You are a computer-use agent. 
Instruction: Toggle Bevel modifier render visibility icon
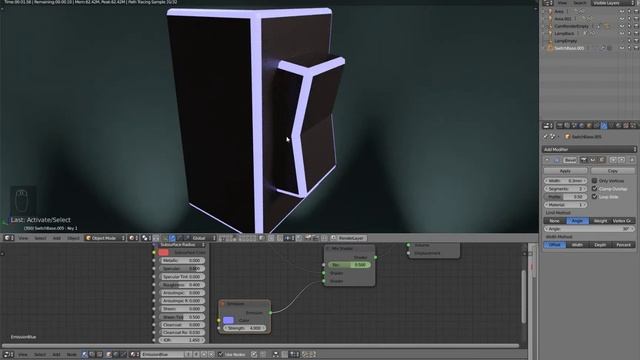click(x=584, y=160)
